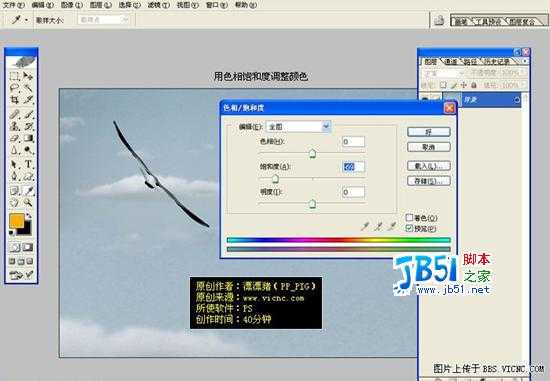Open the sample size dropdown in the options bar

[103, 20]
